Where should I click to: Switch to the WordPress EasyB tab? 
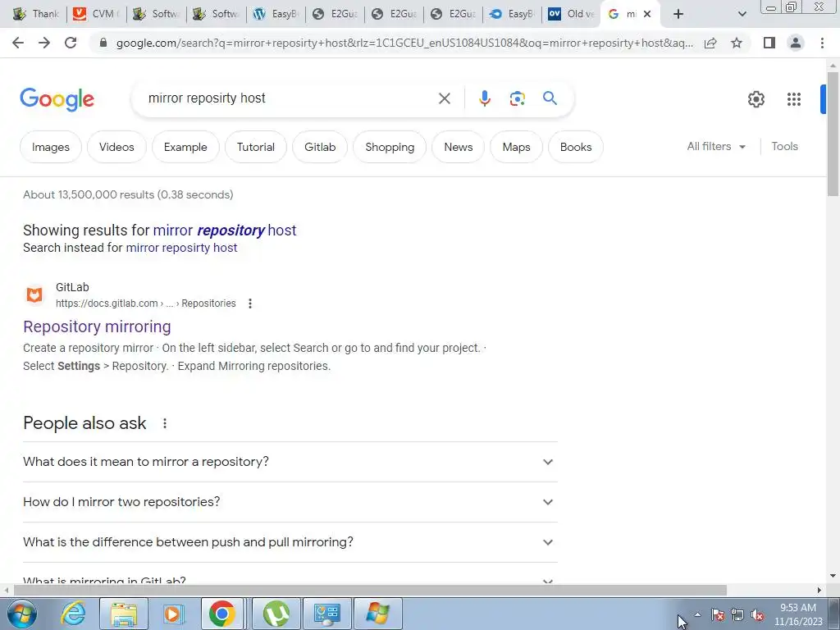point(276,14)
